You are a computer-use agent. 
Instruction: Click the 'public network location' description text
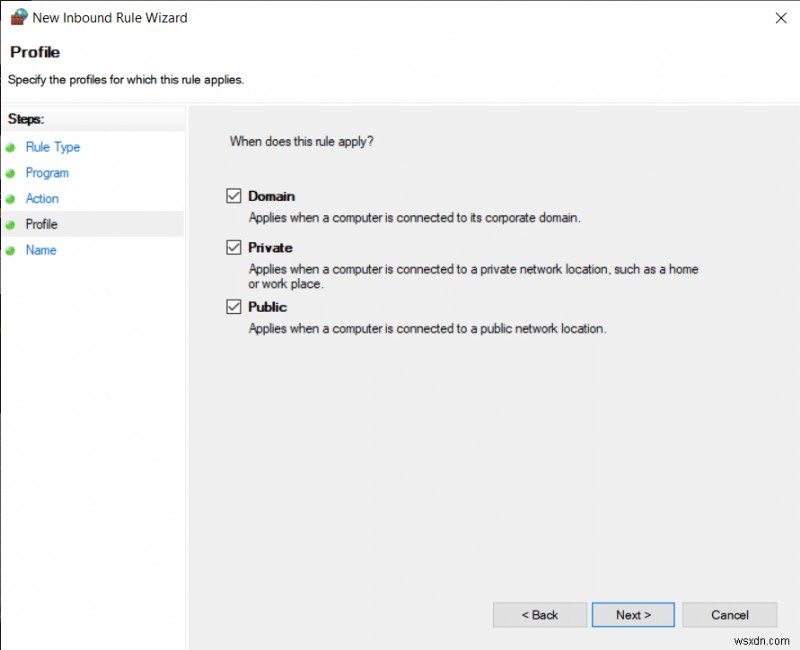(428, 329)
